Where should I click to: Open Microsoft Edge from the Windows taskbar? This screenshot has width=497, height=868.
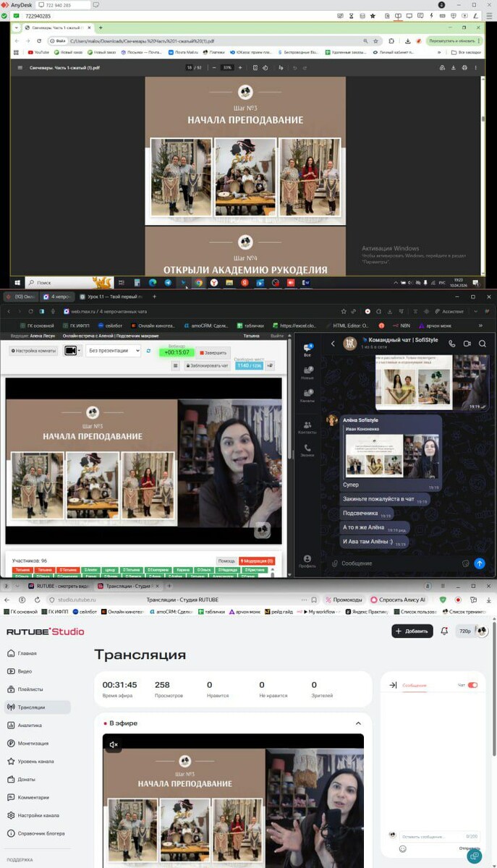click(153, 282)
